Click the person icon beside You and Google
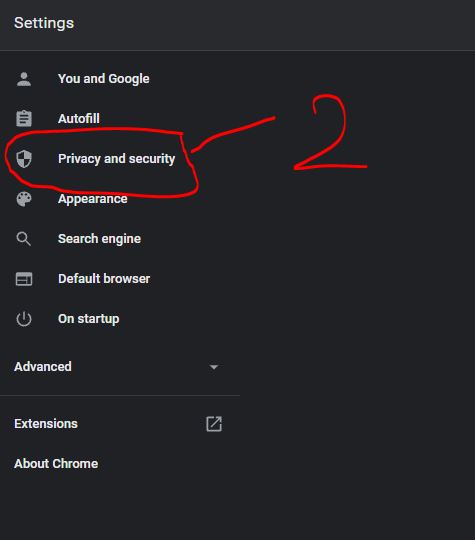 pyautogui.click(x=24, y=79)
